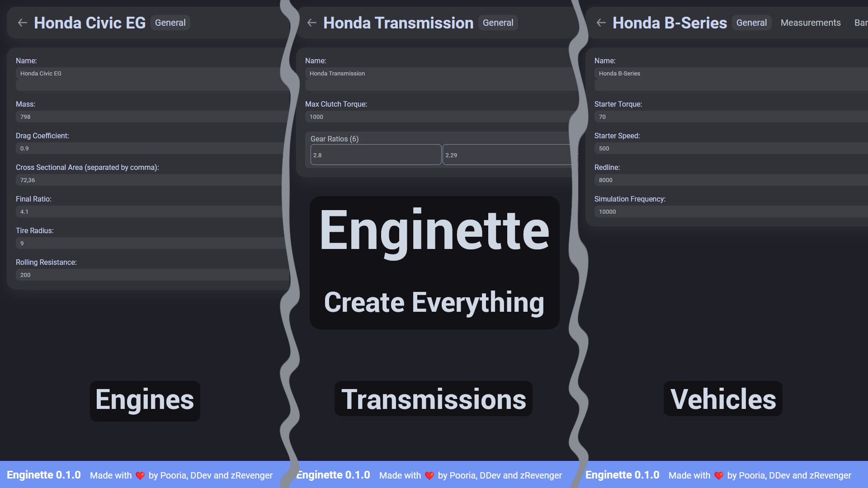
Task: Click the Honda Civic EG name field
Action: click(149, 74)
